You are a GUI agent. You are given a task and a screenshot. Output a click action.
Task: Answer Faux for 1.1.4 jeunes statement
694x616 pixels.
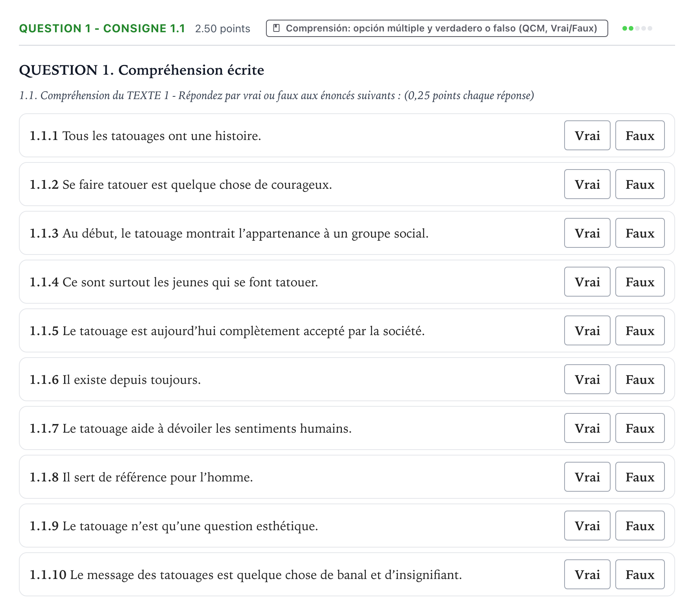click(640, 282)
